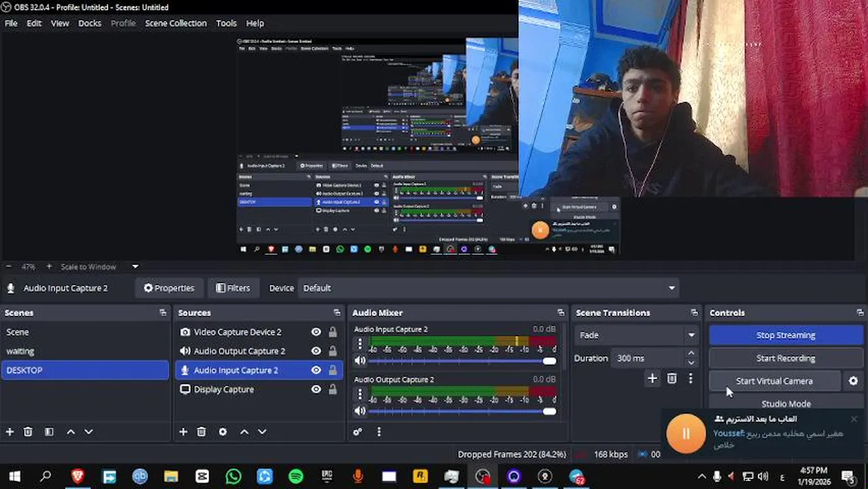Open source properties gear in Sources toolbar

(223, 432)
